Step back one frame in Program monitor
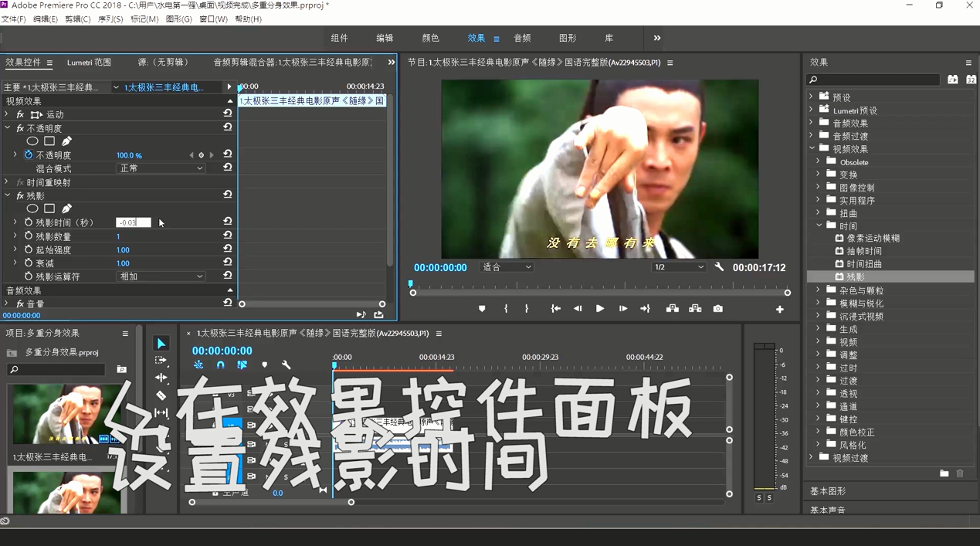This screenshot has width=980, height=546. [x=578, y=309]
